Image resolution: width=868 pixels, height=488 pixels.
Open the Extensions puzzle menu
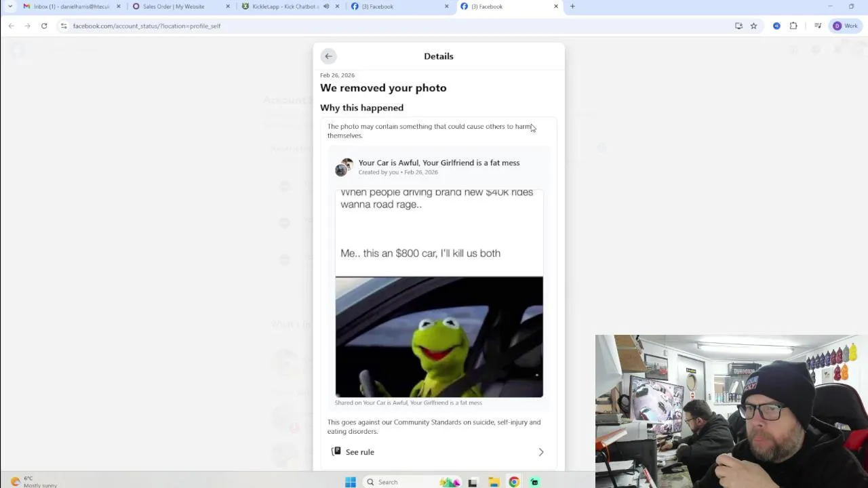(793, 26)
